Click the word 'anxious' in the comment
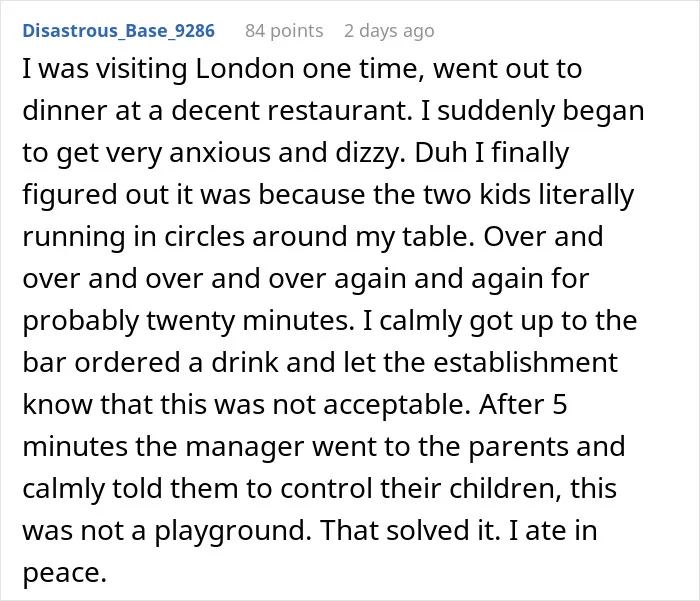Image resolution: width=700 pixels, height=601 pixels. (x=220, y=153)
